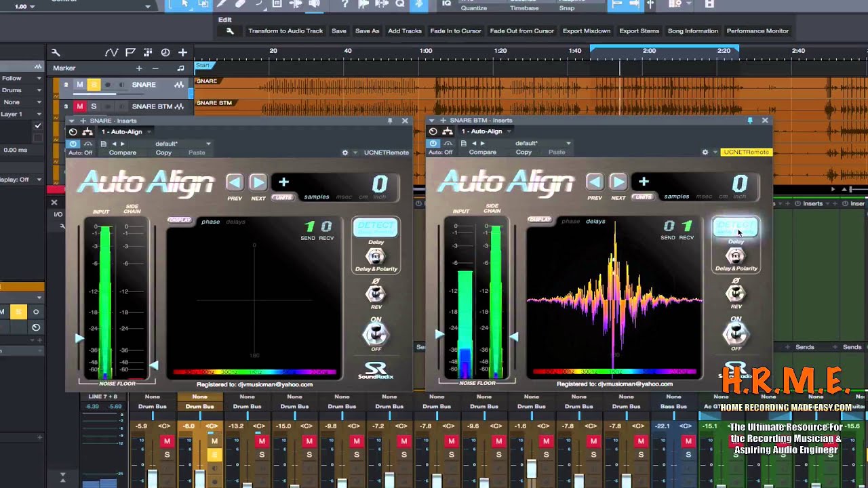Image resolution: width=868 pixels, height=488 pixels.
Task: Click Transform to Audio Track
Action: pos(285,31)
